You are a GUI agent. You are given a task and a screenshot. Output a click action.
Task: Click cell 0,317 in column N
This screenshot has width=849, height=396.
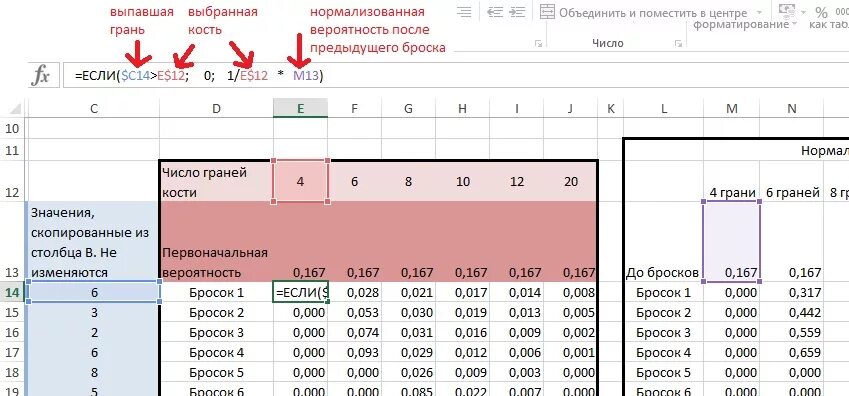pos(792,293)
